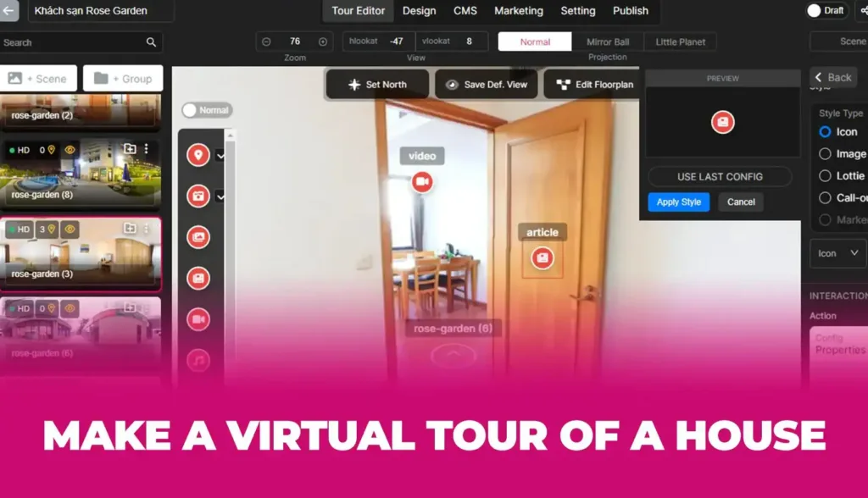This screenshot has height=498, width=868.
Task: Open more options for rose-garden (8) scene
Action: 146,149
